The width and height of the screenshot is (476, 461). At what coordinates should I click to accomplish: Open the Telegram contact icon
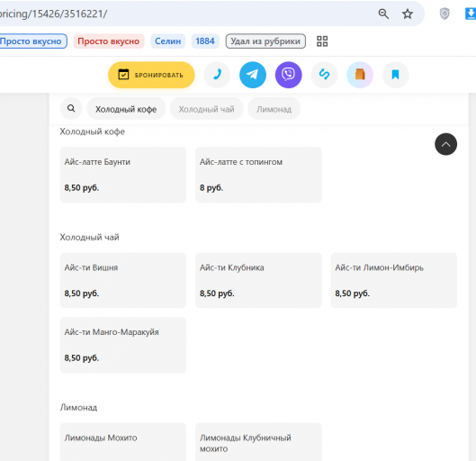click(x=253, y=75)
